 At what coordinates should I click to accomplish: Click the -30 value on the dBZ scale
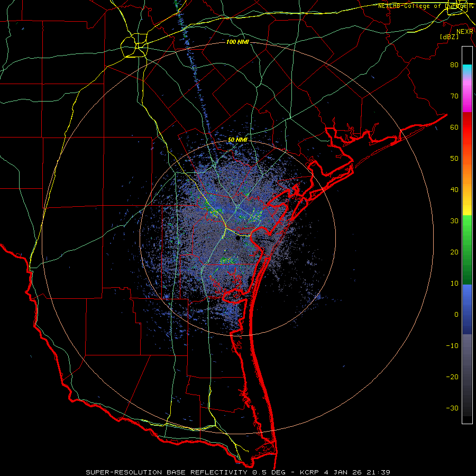coord(452,408)
